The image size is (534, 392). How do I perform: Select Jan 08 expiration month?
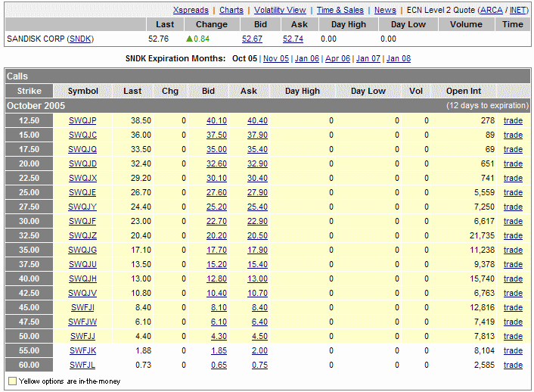point(399,58)
